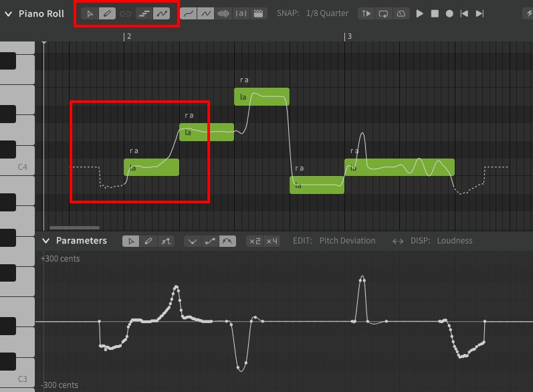533x392 pixels.
Task: Click the Record button
Action: (449, 13)
